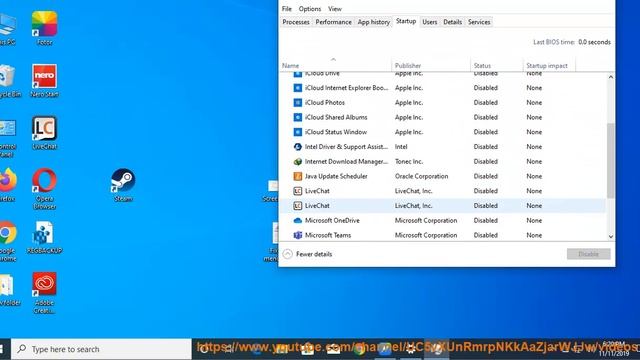Click the Last BIOS time value
The width and height of the screenshot is (640, 360).
[594, 42]
